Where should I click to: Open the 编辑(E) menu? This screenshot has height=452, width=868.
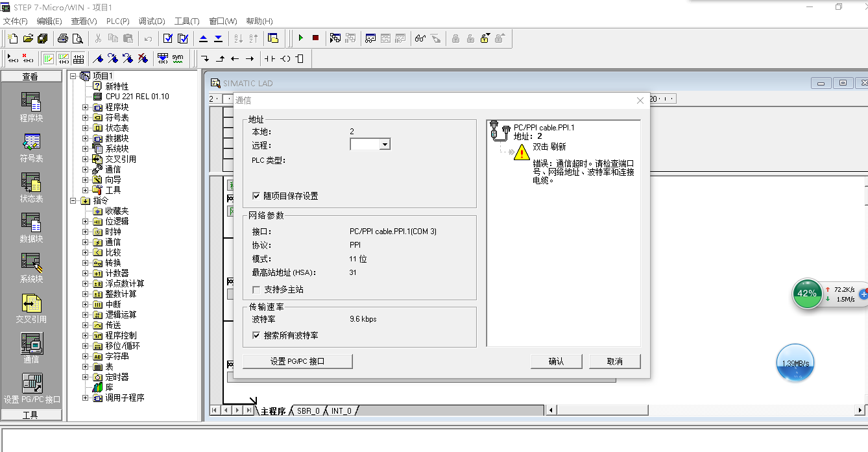(x=49, y=21)
